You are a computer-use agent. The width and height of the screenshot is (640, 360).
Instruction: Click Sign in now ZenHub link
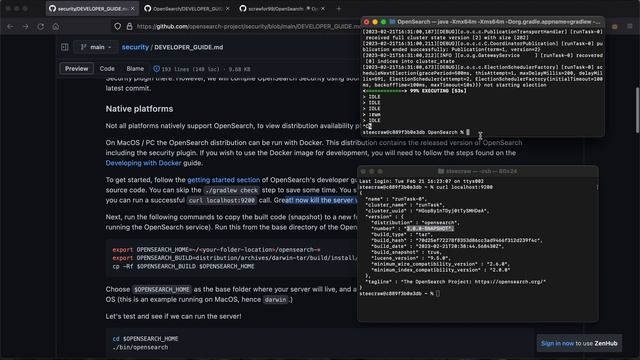(557, 343)
